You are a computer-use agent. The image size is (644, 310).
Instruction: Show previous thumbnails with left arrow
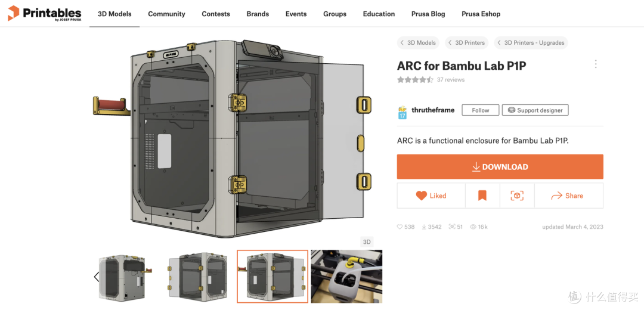[97, 277]
